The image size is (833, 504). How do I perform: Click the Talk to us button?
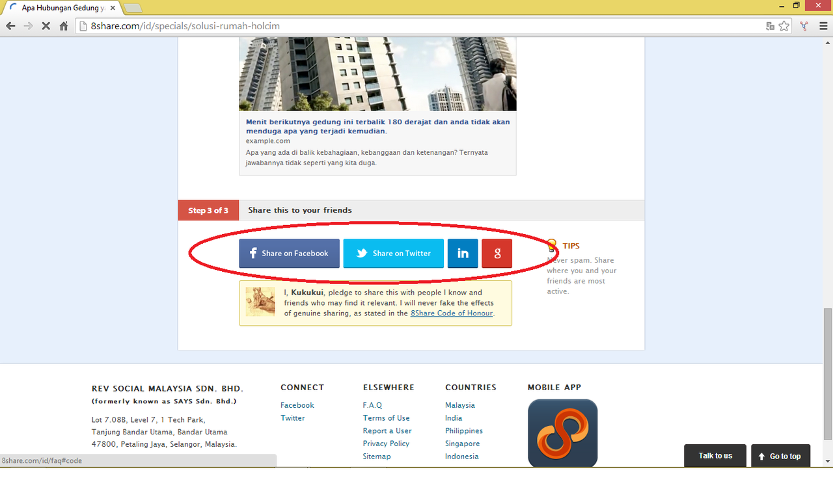tap(715, 456)
